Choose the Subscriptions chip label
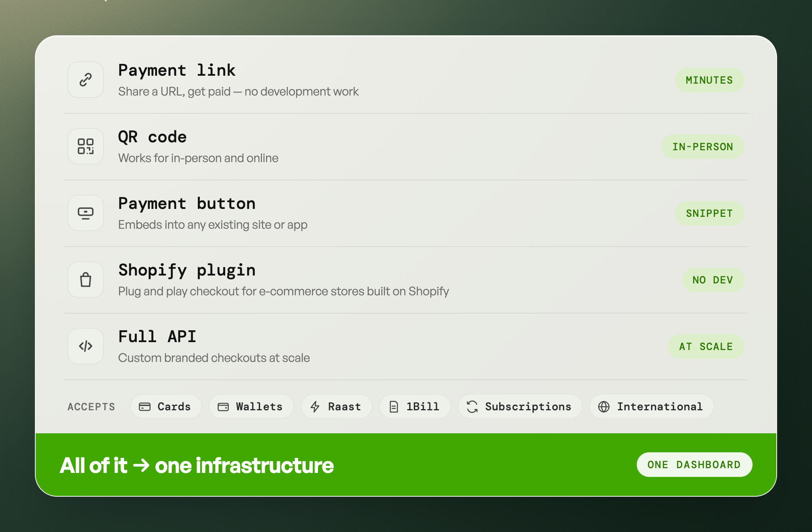The width and height of the screenshot is (812, 532). [x=528, y=407]
